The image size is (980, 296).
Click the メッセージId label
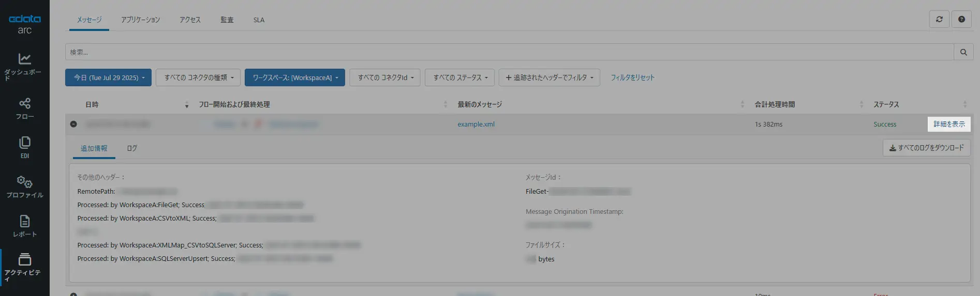click(543, 177)
